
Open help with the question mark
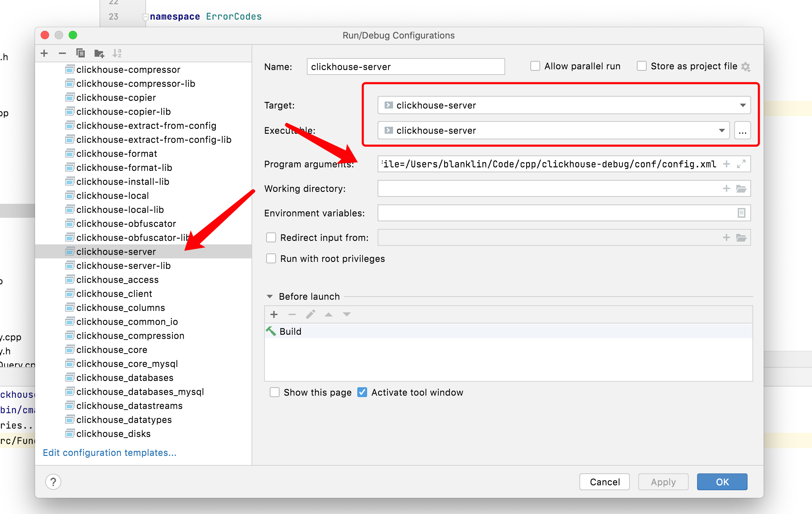[53, 482]
